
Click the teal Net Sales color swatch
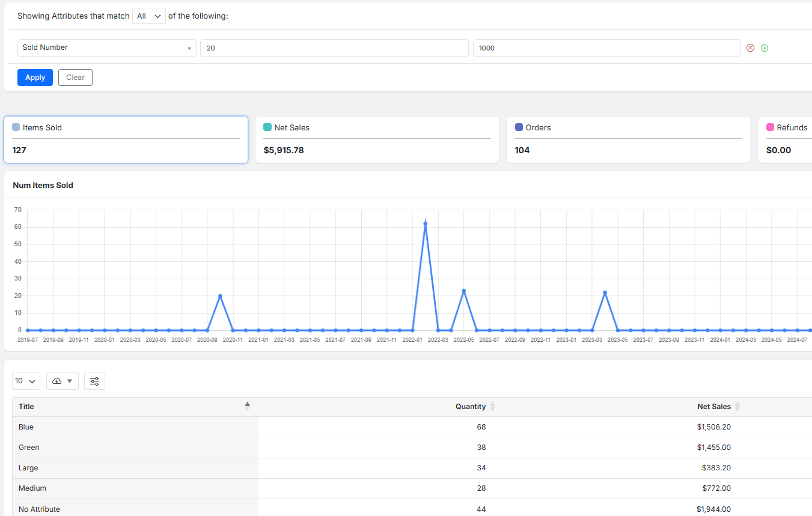tap(268, 127)
